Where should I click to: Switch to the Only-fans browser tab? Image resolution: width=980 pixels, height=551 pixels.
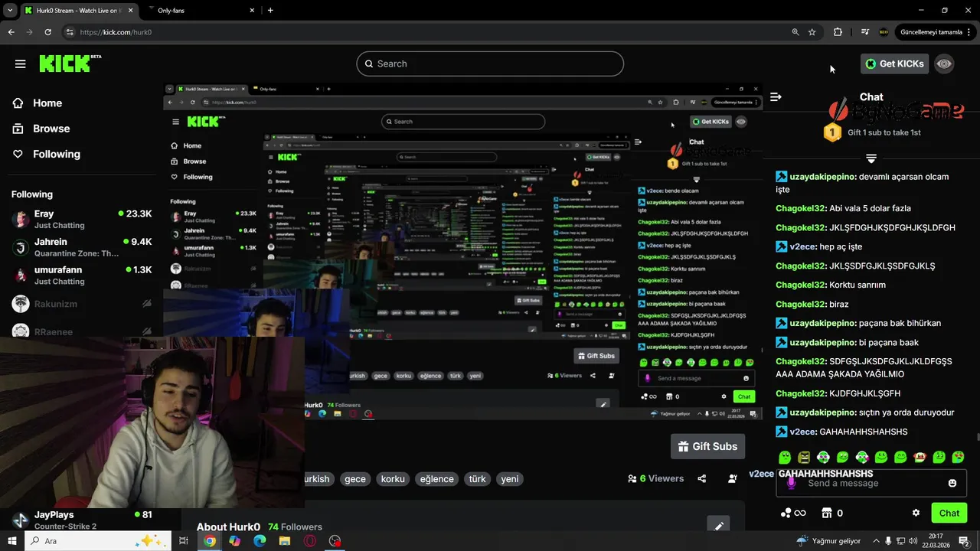click(x=201, y=11)
